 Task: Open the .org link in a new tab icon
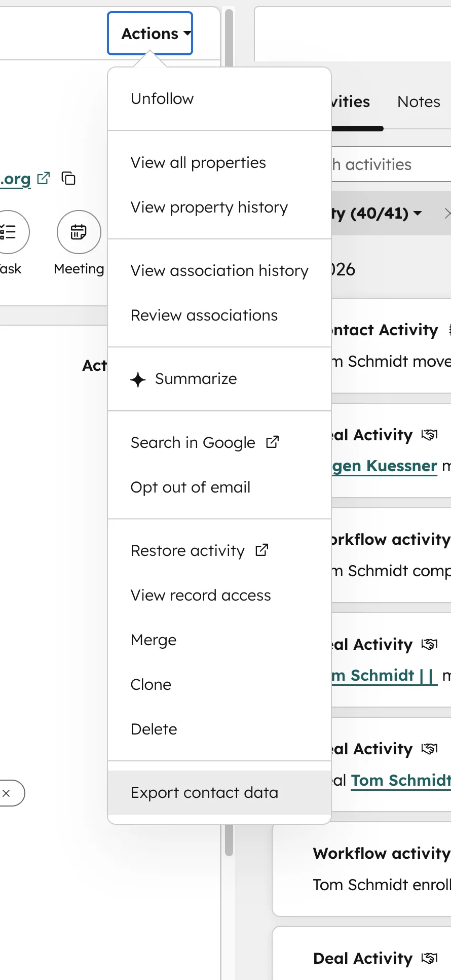coord(43,178)
